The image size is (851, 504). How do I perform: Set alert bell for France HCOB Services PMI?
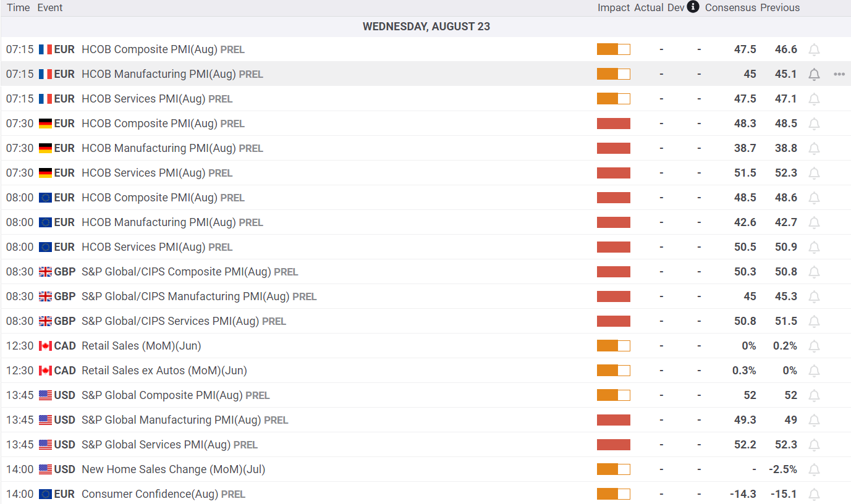tap(815, 99)
